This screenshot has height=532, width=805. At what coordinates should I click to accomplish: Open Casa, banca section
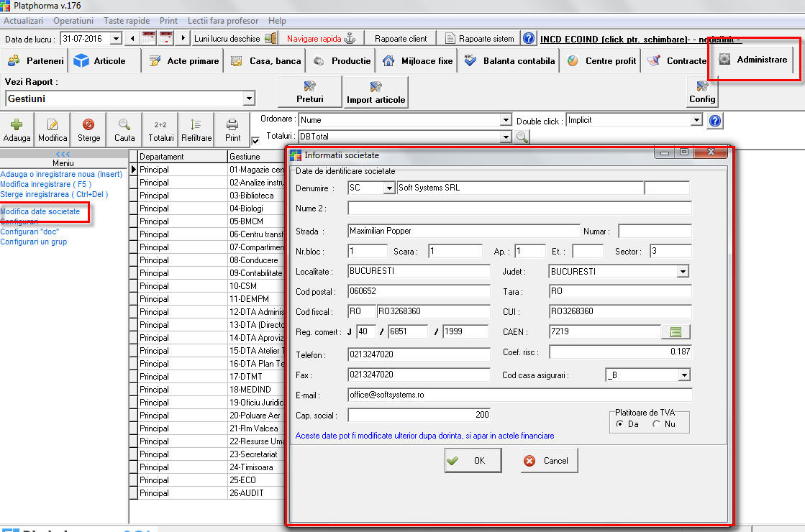point(265,60)
